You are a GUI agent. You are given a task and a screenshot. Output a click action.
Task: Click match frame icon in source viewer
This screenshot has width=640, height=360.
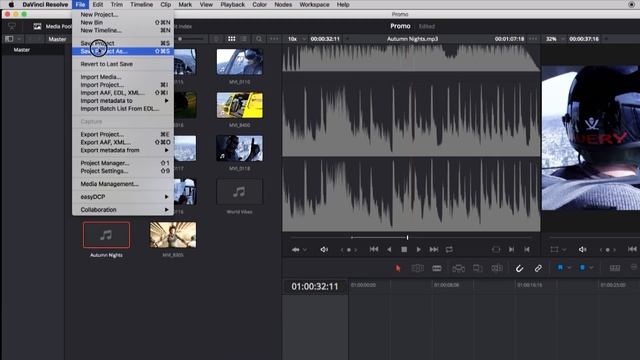[x=496, y=249]
